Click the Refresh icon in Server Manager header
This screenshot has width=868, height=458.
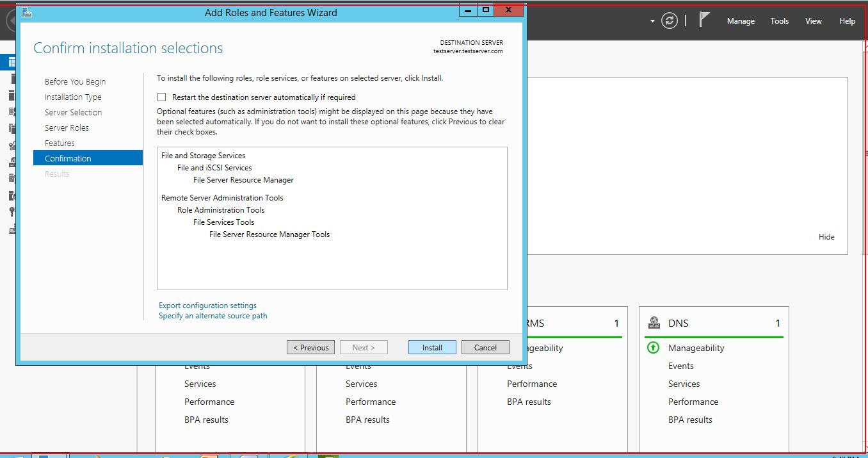point(670,20)
